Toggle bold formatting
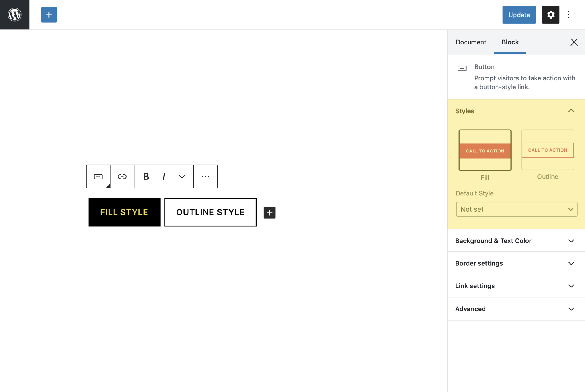 (146, 176)
